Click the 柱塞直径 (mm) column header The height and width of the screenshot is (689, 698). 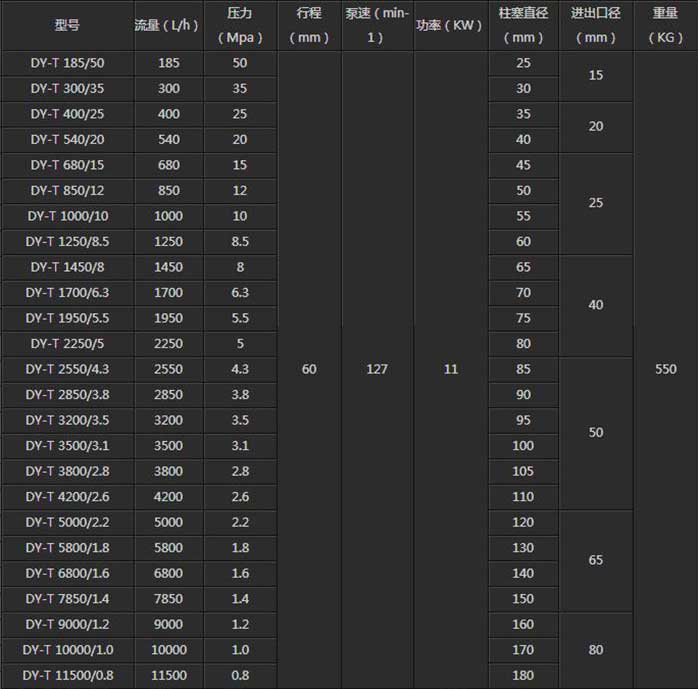(x=522, y=26)
